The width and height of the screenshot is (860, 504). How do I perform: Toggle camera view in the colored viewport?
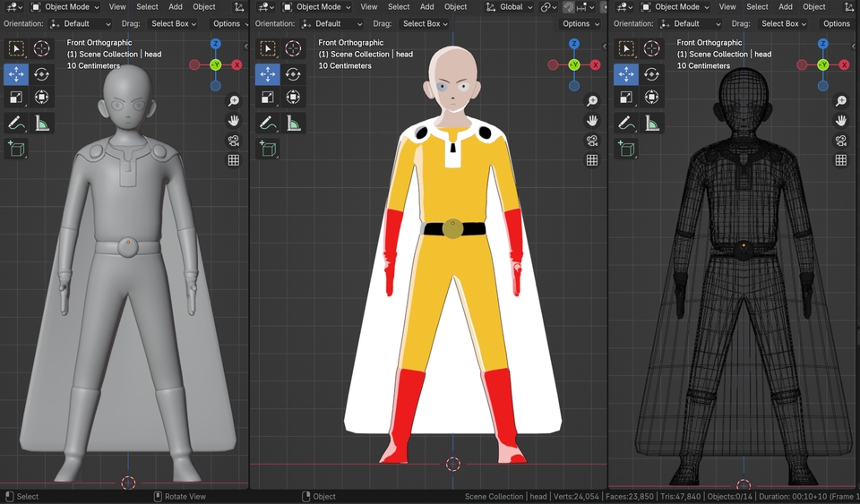pos(592,141)
